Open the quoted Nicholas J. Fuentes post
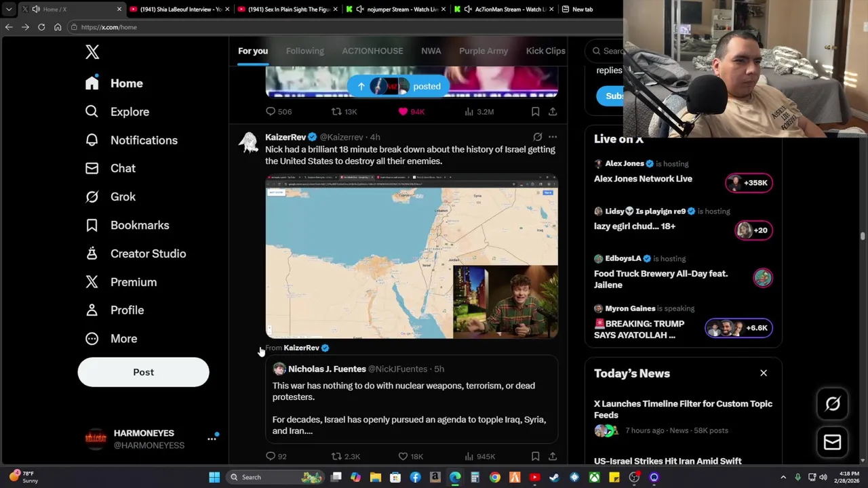868x488 pixels. click(412, 400)
